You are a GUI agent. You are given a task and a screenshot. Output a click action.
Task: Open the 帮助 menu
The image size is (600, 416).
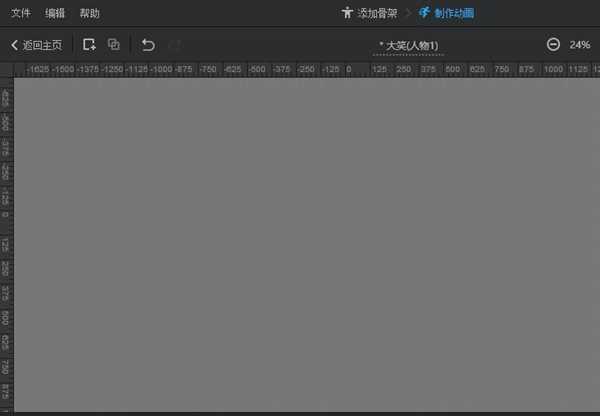89,13
